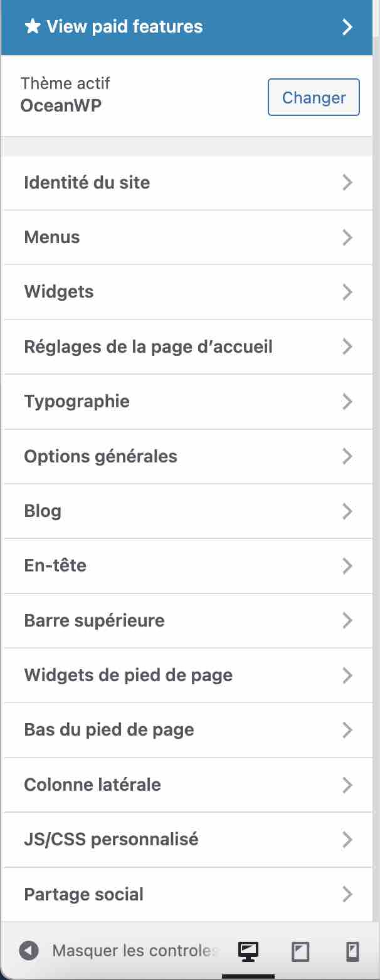Click the Changer button to switch theme

(x=314, y=97)
